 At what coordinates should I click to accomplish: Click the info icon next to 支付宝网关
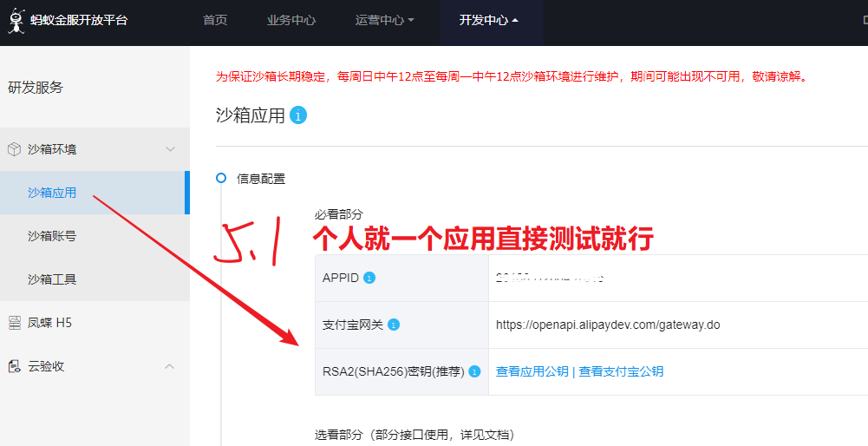(394, 325)
